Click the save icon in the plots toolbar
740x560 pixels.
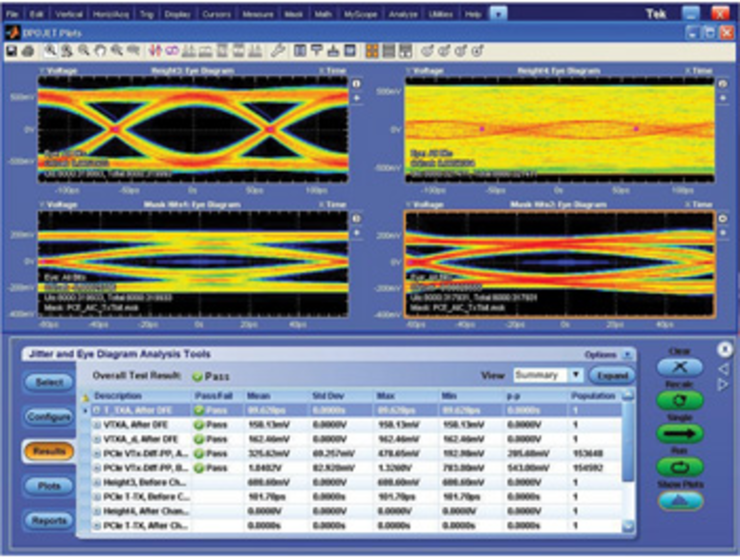[x=12, y=51]
